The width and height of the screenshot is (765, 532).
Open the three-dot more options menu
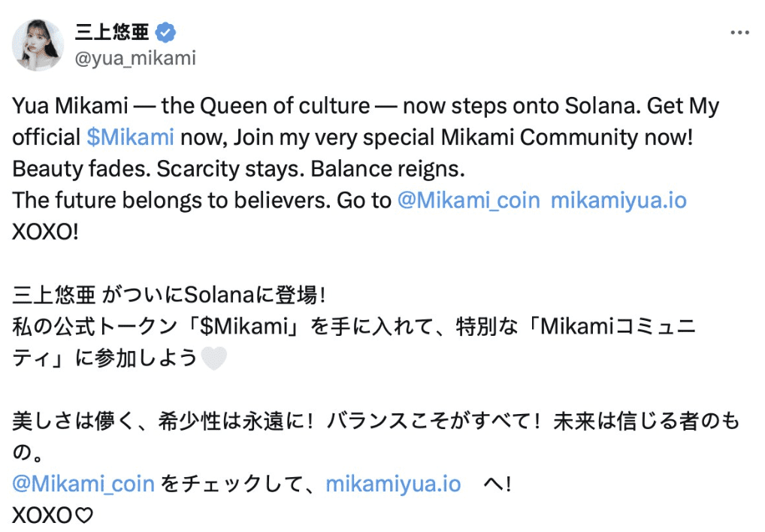(x=739, y=32)
